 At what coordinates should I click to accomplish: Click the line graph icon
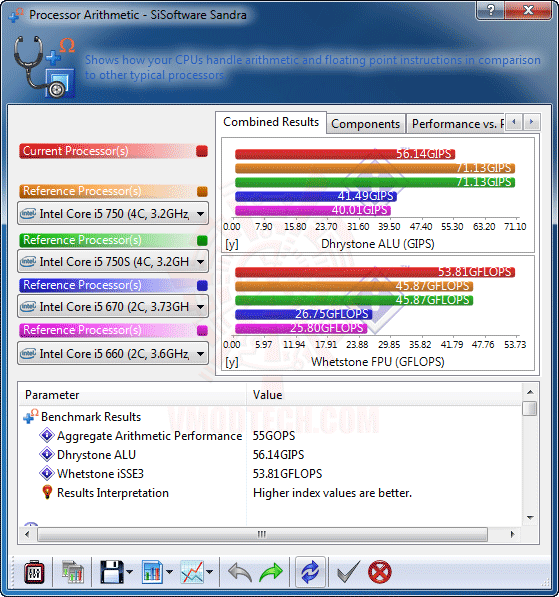pos(192,571)
